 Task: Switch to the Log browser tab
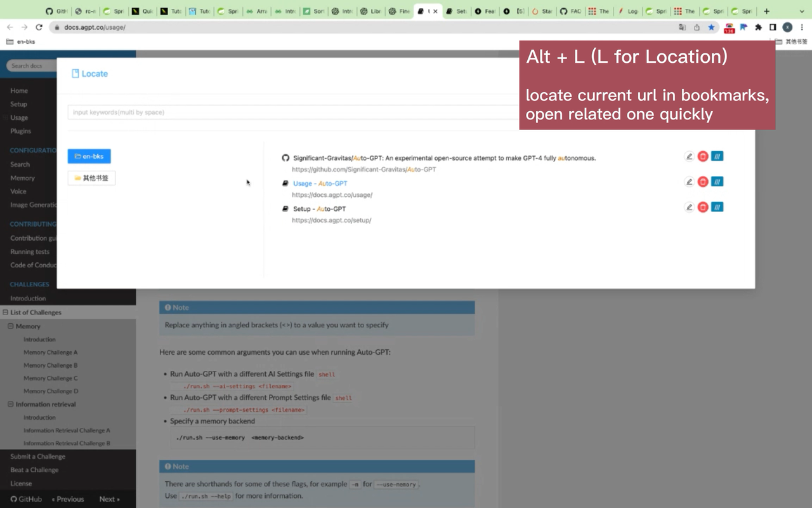click(627, 11)
